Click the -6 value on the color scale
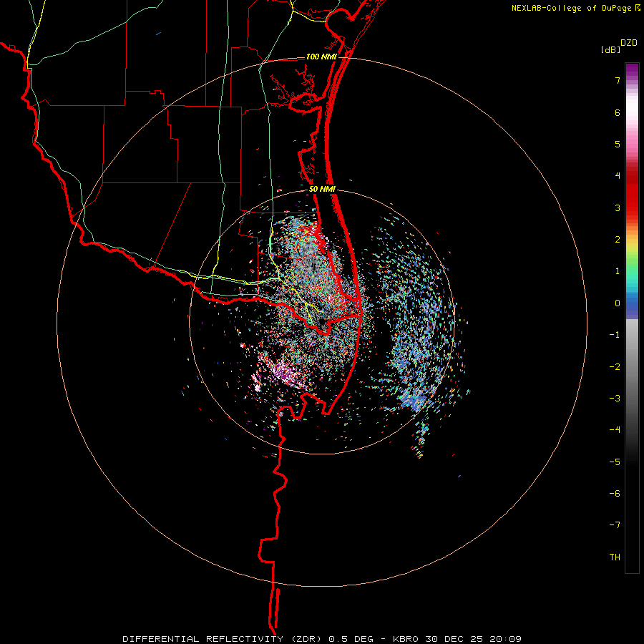Screen dimensions: 644x644 click(x=615, y=494)
